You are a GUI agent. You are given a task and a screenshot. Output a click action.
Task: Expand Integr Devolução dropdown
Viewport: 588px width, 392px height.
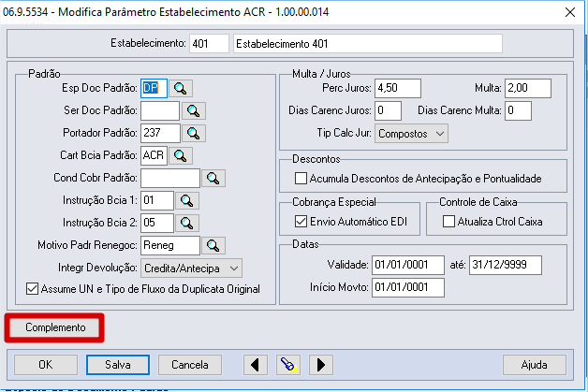pos(191,268)
